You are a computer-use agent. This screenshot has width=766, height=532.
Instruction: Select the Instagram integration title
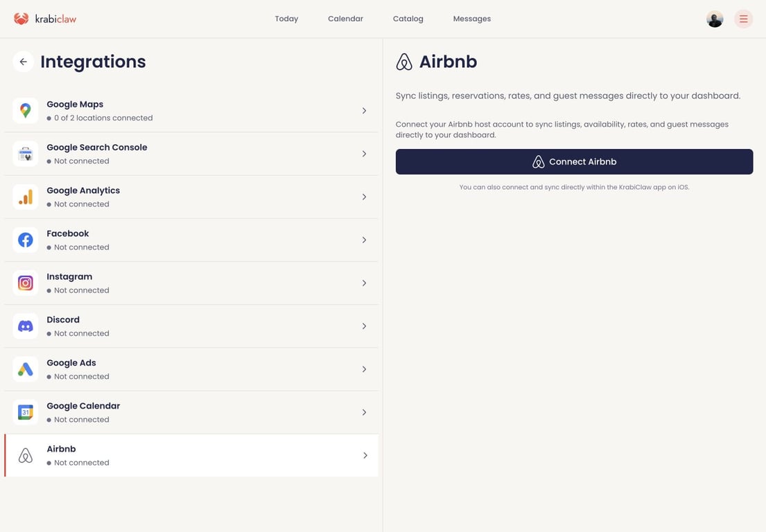pyautogui.click(x=69, y=276)
